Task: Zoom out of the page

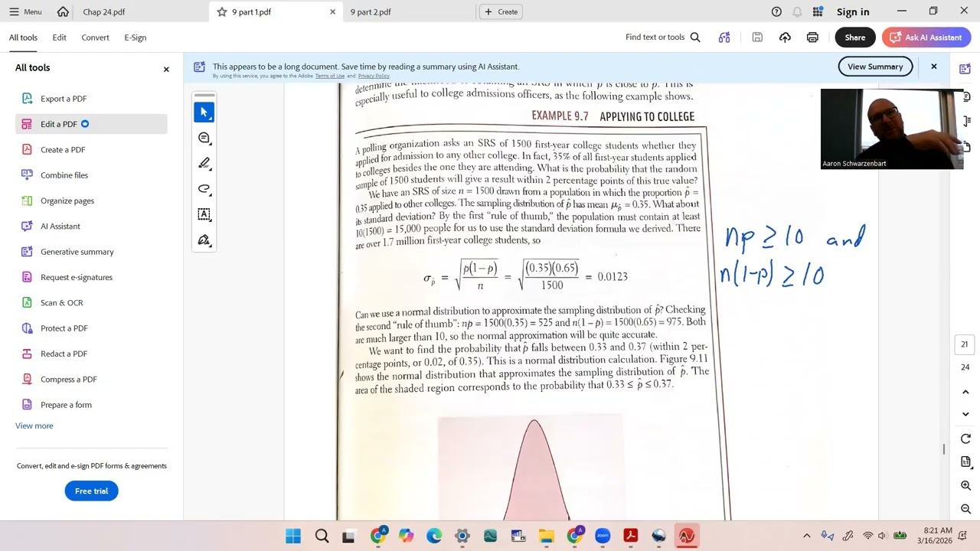Action: pyautogui.click(x=965, y=509)
